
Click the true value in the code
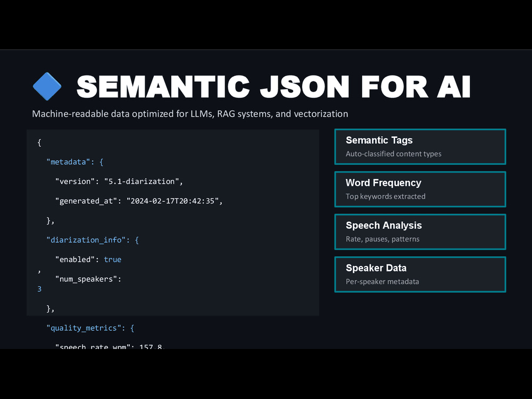click(113, 260)
